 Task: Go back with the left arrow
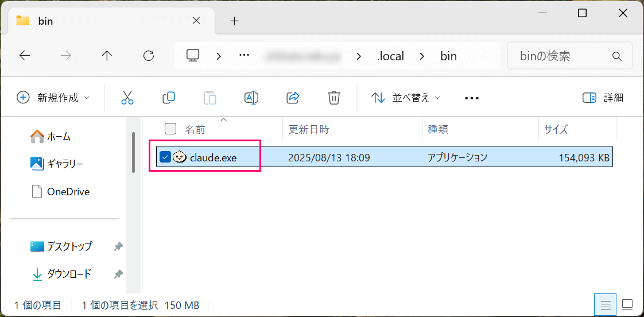click(x=25, y=56)
